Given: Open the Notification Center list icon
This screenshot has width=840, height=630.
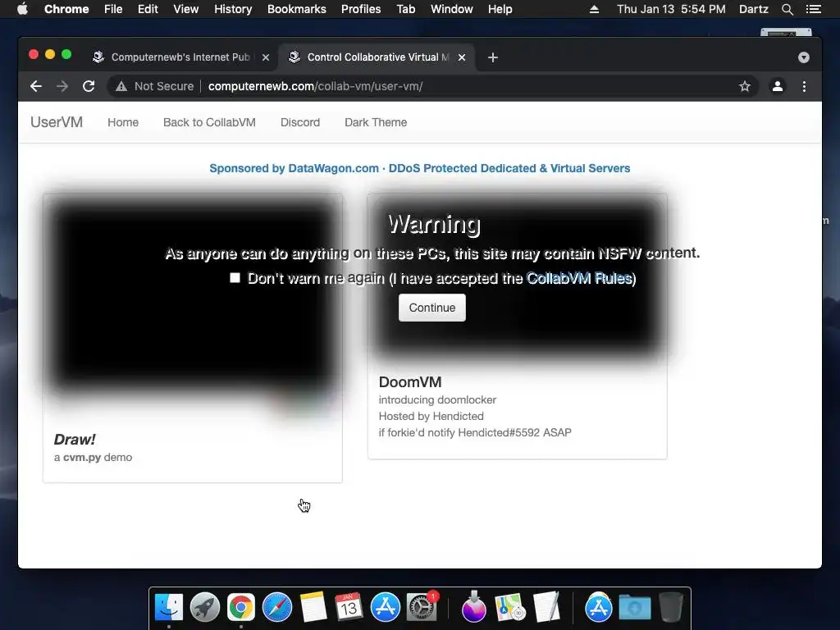Looking at the screenshot, I should [813, 9].
